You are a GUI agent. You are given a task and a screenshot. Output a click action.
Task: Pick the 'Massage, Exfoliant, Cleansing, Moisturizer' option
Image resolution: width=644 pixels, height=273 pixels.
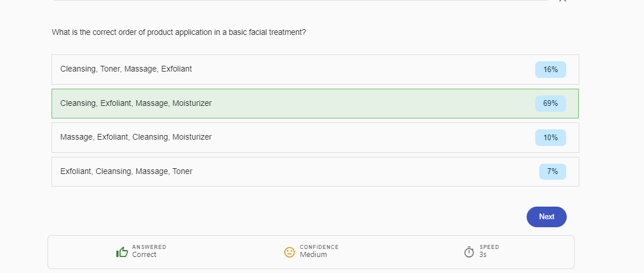click(136, 137)
